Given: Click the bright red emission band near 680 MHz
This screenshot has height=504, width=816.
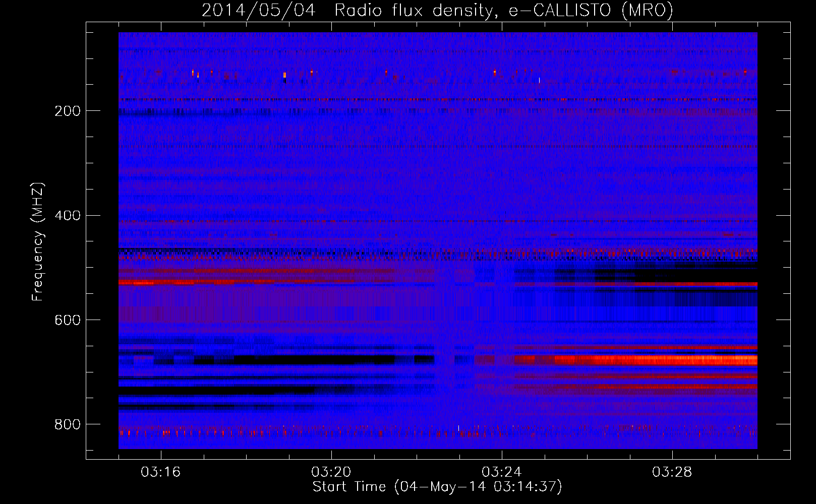Looking at the screenshot, I should [656, 360].
